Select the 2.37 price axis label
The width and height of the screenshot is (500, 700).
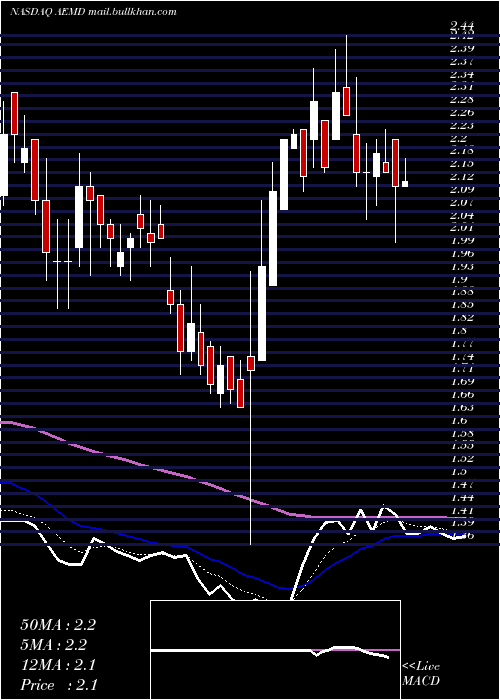(462, 61)
